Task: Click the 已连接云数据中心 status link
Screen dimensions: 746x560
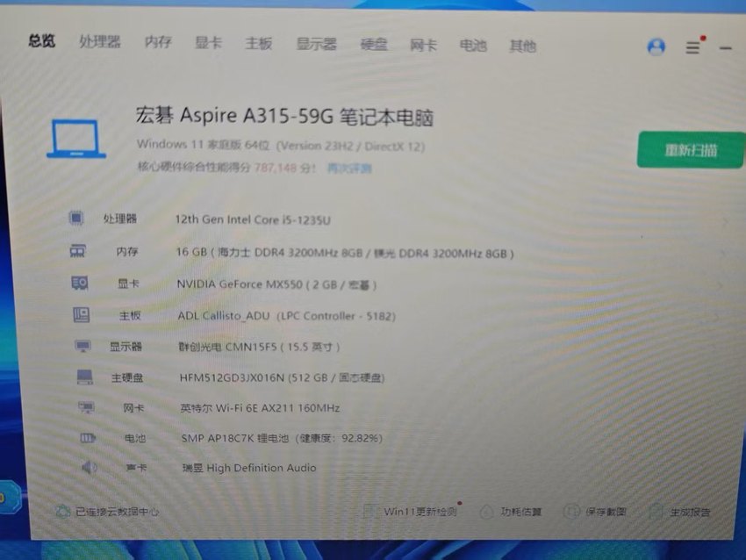Action: 117,512
